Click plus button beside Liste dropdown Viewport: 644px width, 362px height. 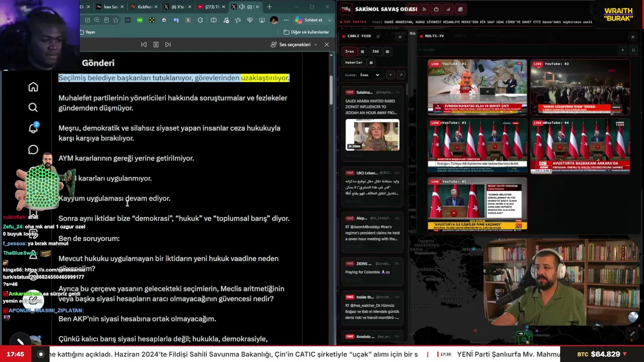(x=390, y=75)
